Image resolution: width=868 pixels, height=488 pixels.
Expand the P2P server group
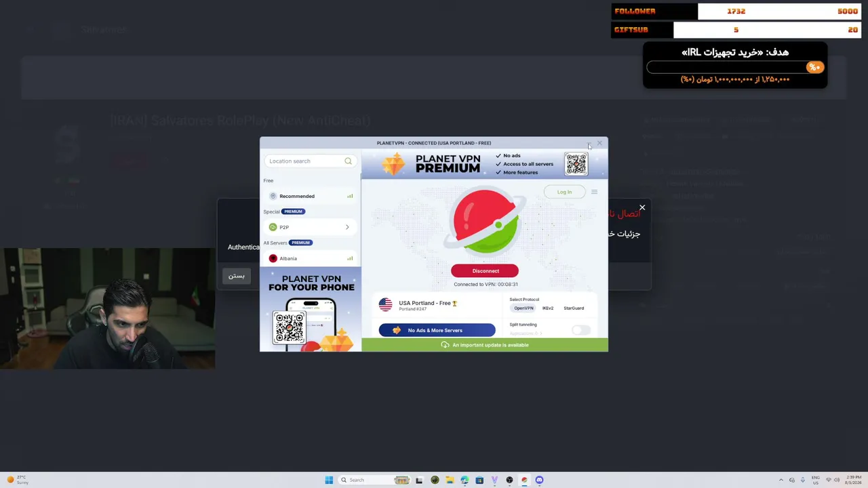coord(311,227)
